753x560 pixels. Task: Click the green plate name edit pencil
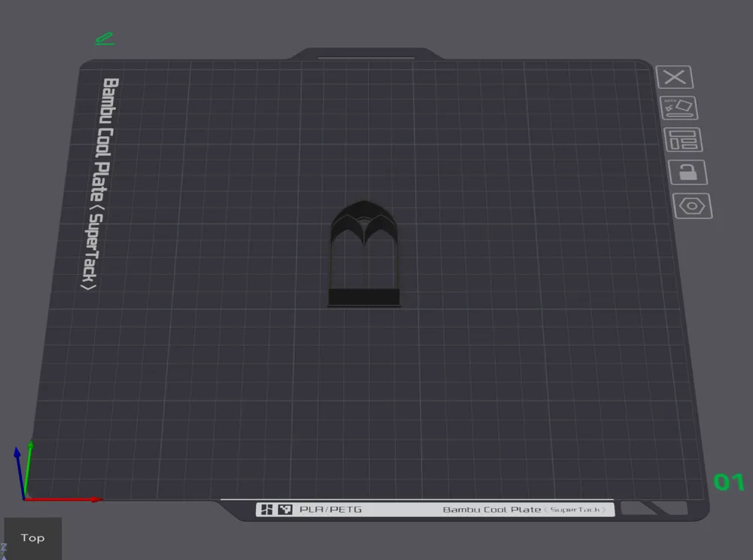click(104, 39)
